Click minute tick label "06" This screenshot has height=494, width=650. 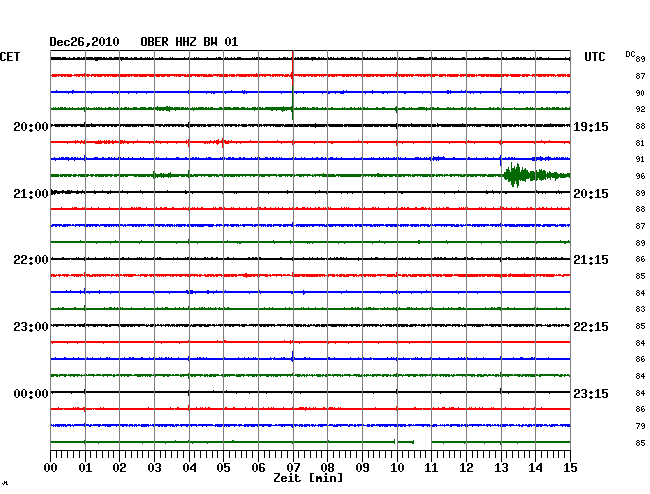(258, 468)
